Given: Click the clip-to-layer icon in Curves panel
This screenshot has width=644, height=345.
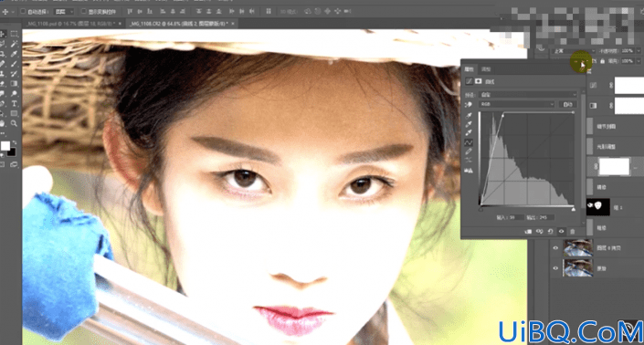Looking at the screenshot, I should coord(528,232).
